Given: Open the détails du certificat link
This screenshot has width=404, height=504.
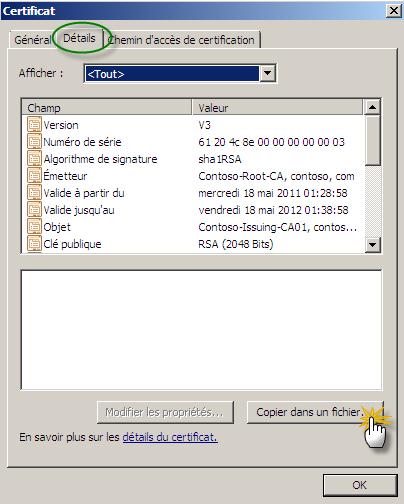Looking at the screenshot, I should [x=170, y=437].
